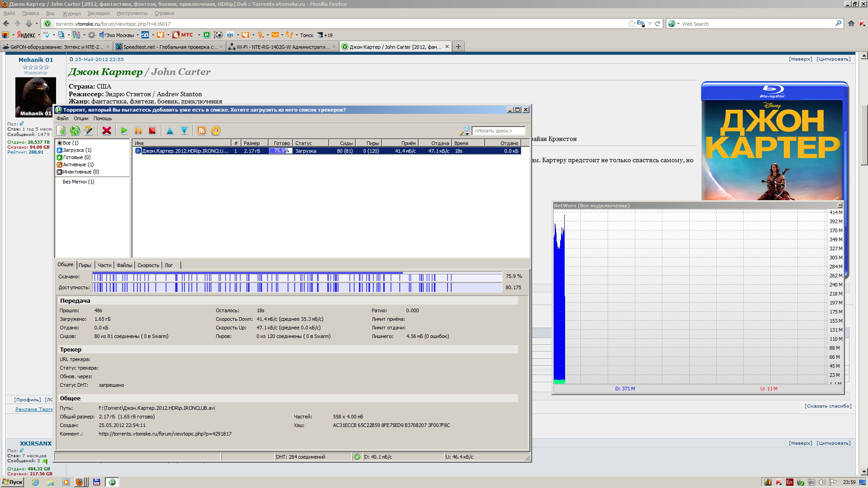This screenshot has width=868, height=488.
Task: Move torrent down queue with down arrow
Action: [x=184, y=131]
